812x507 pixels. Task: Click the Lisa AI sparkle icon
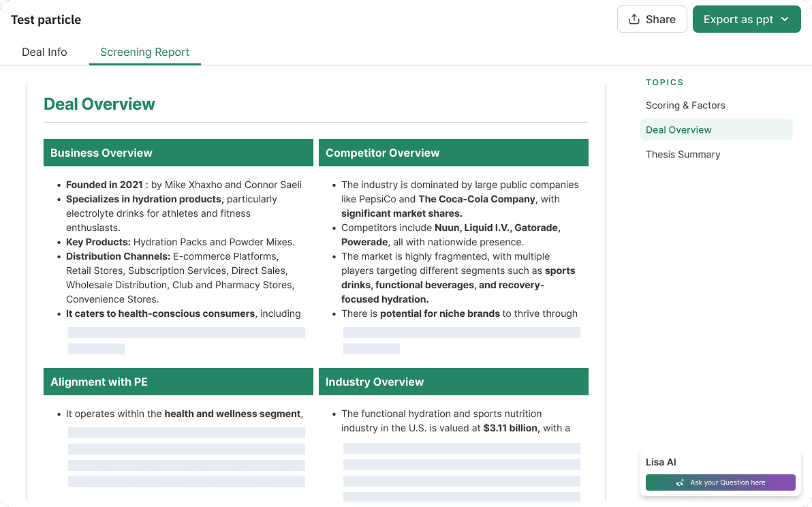tap(680, 482)
